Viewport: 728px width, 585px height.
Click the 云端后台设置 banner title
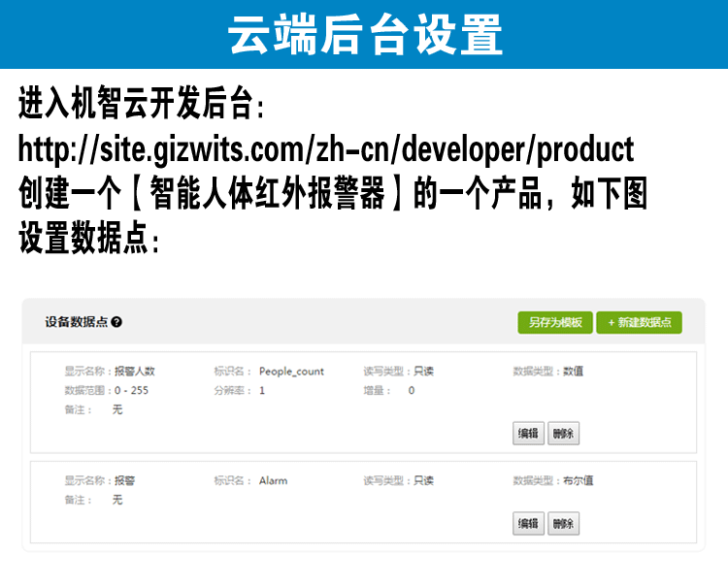coord(365,35)
